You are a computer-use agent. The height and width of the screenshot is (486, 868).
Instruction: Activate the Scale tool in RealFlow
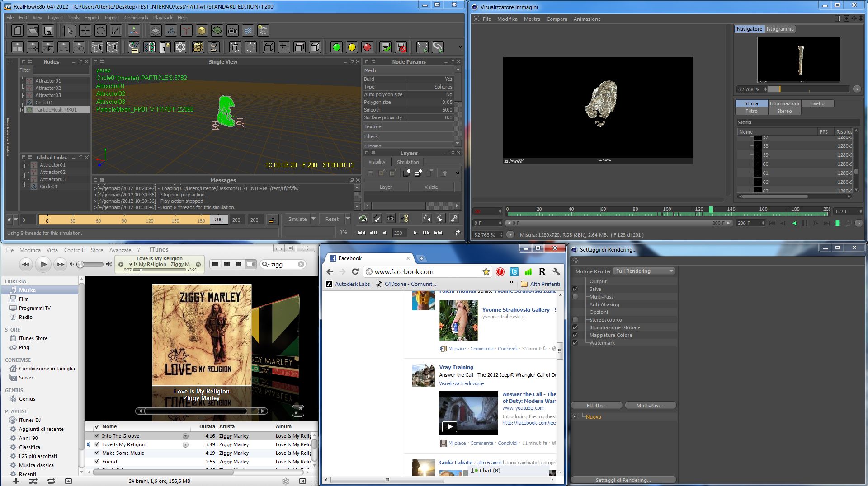point(116,31)
